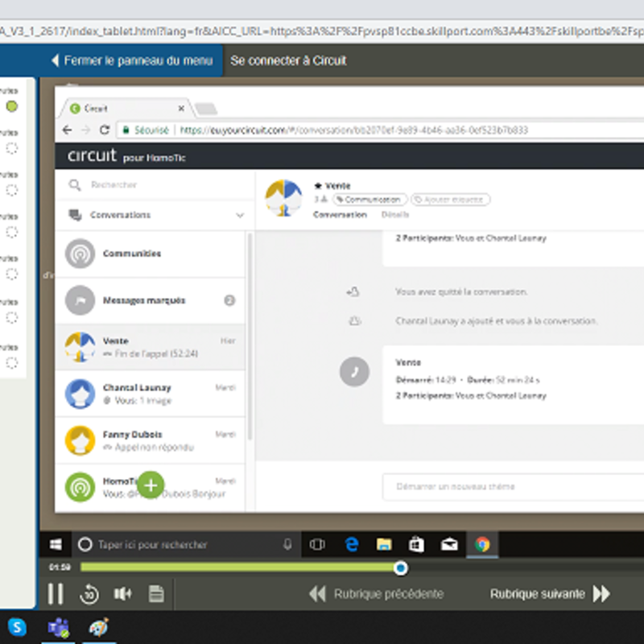Open Messages marqués list

coord(151,300)
